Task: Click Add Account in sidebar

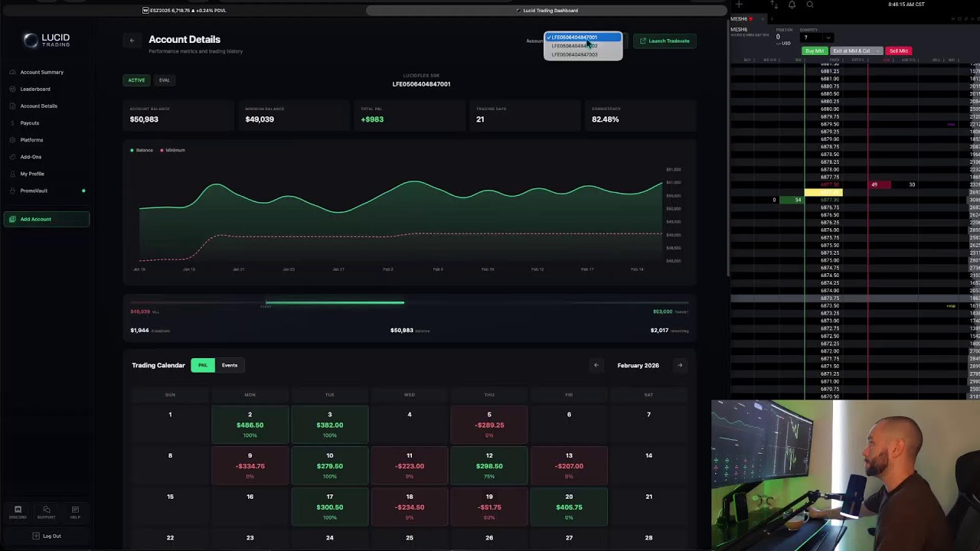Action: tap(47, 219)
